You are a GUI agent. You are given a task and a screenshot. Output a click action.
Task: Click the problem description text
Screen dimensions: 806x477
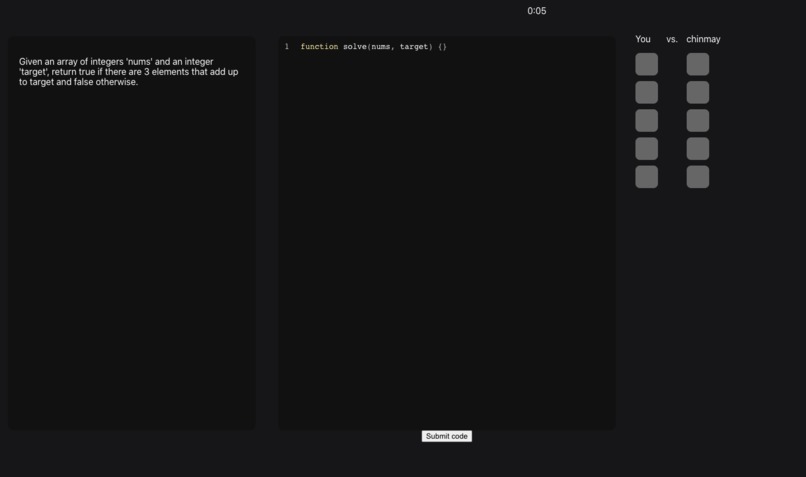pos(129,71)
